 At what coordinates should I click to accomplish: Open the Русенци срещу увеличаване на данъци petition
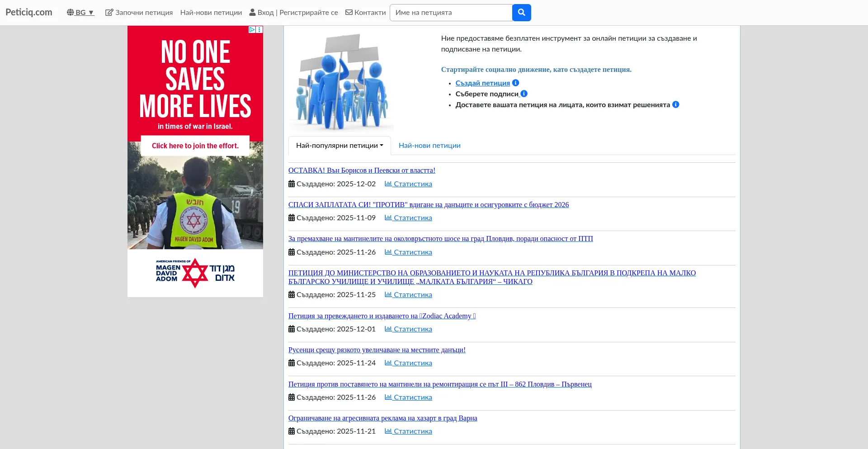pos(377,350)
